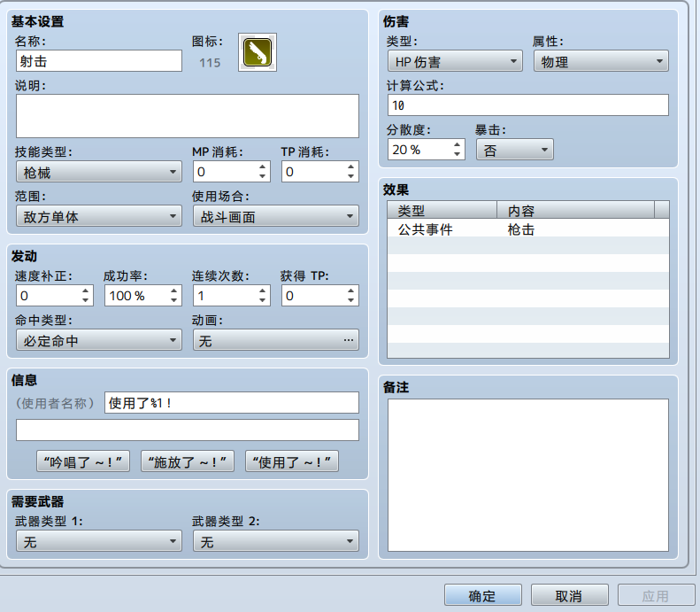Open the damage 类型 dropdown showing HP 伤害
Viewport: 700px width, 612px height.
point(456,61)
